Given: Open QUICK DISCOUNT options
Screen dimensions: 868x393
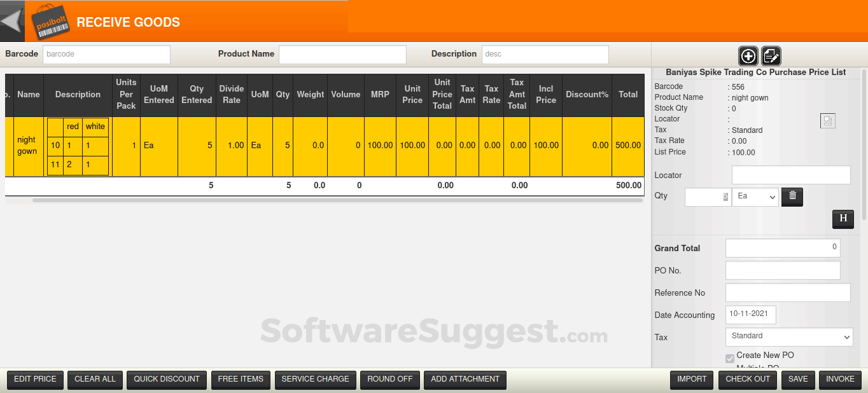Looking at the screenshot, I should click(166, 380).
